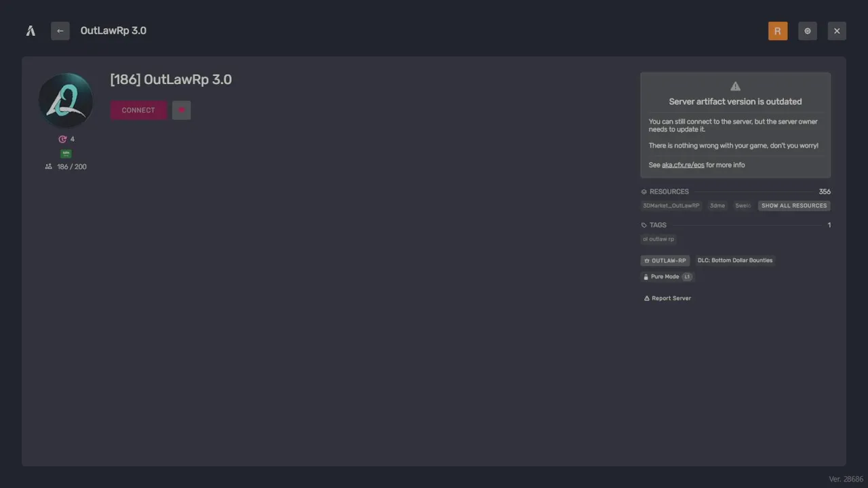Click the L1 pure mode level badge
The image size is (868, 488).
687,277
